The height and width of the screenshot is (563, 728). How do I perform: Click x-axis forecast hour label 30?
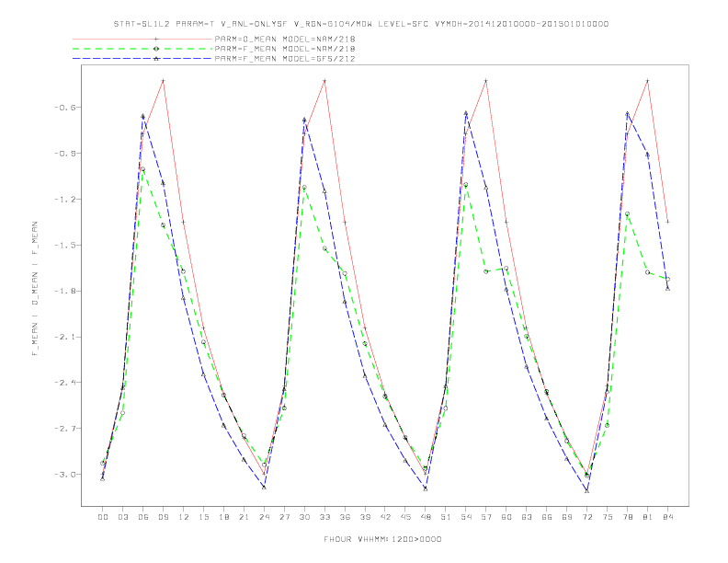pyautogui.click(x=304, y=517)
